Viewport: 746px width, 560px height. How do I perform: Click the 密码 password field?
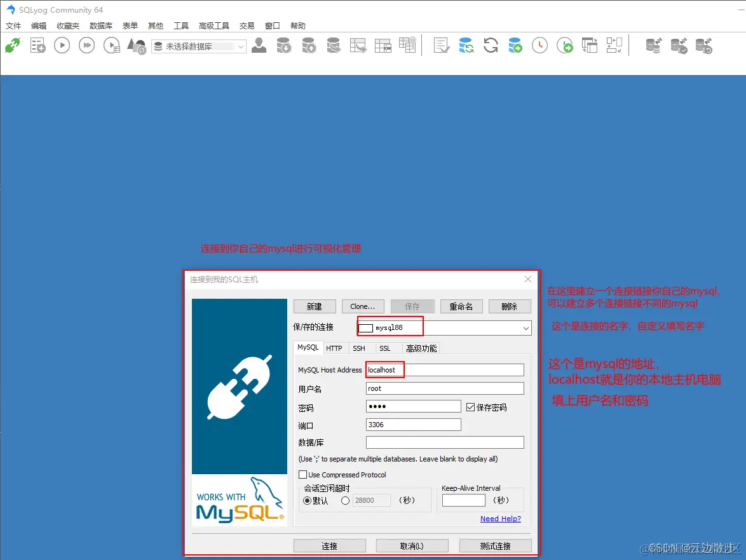click(x=414, y=406)
